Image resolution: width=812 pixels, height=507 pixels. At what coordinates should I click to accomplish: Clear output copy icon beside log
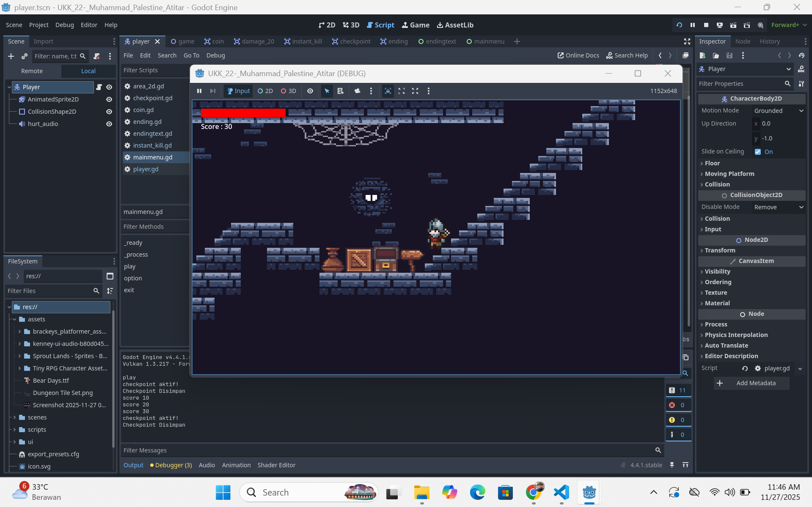pos(685,357)
